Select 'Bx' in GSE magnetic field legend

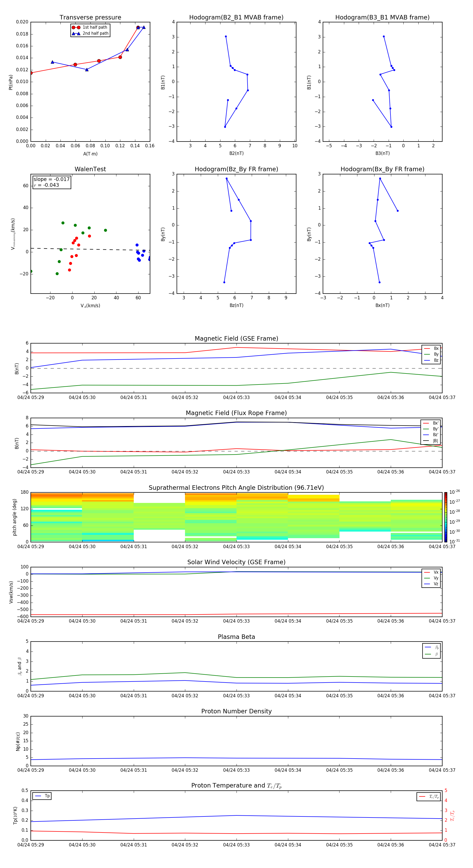click(431, 349)
